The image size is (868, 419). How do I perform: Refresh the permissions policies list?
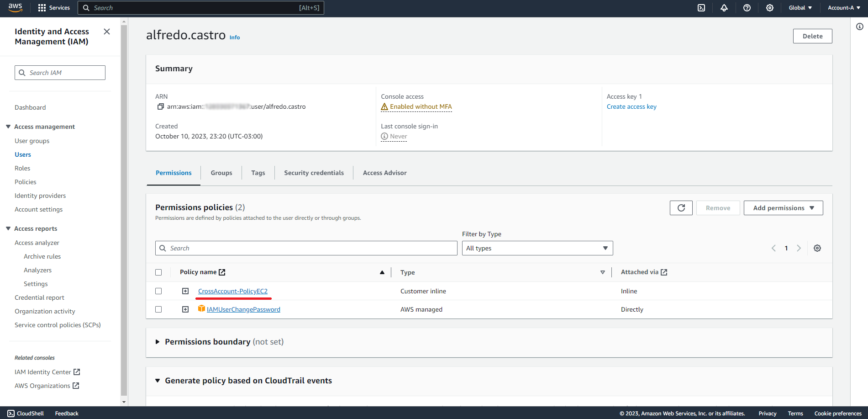[681, 208]
